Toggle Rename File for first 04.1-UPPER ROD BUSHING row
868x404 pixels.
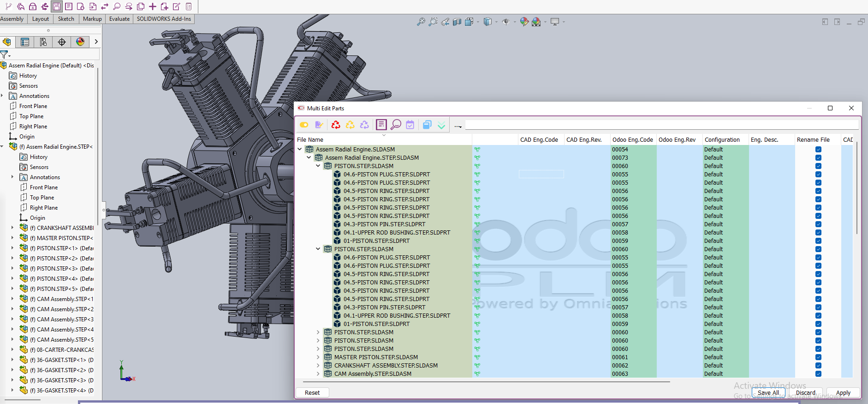pos(818,233)
